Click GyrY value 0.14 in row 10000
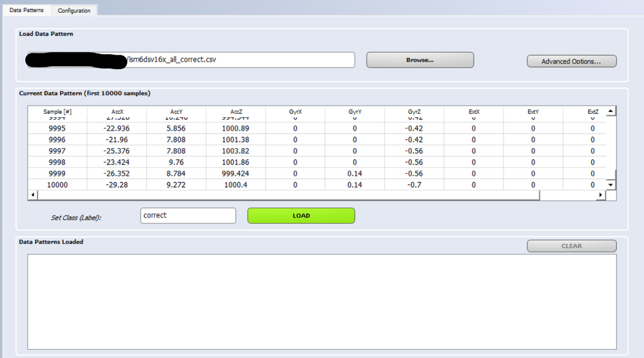Viewport: 644px width, 358px height. coord(355,185)
